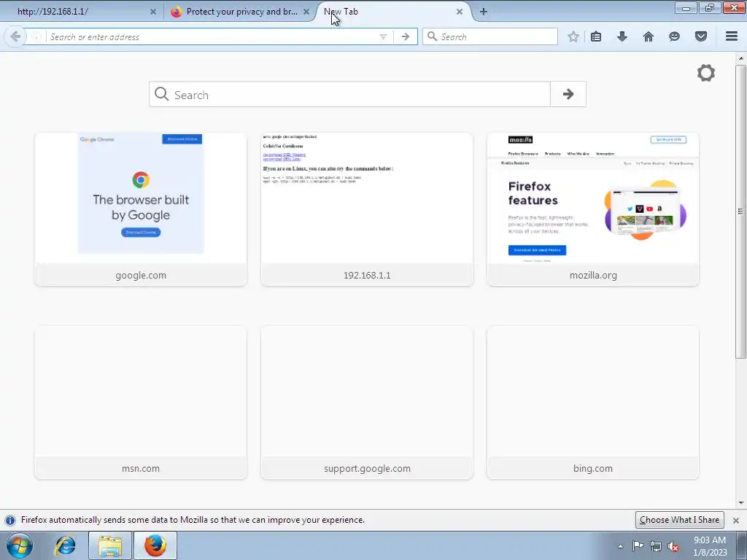Open Windows Explorer from taskbar
The height and width of the screenshot is (560, 747).
click(110, 545)
